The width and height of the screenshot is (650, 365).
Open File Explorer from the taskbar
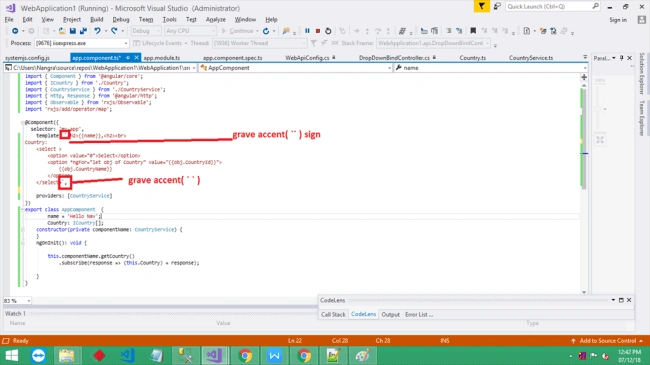tap(66, 355)
